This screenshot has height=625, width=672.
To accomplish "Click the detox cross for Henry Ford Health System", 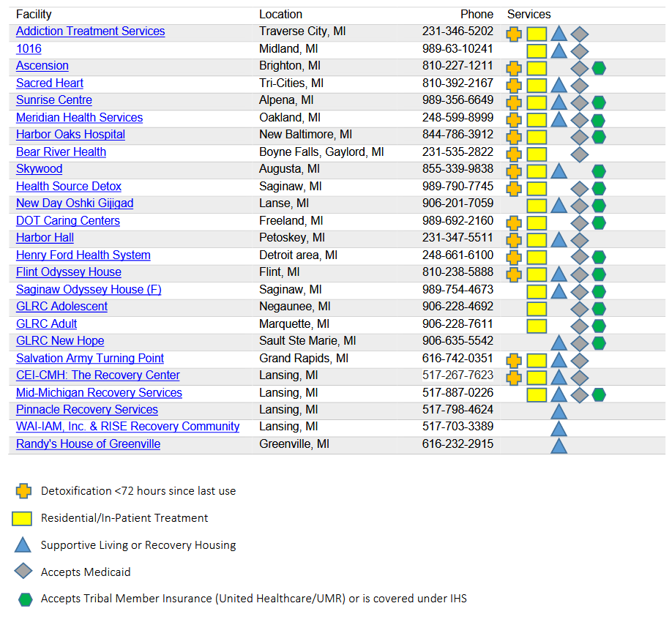I will 514,258.
